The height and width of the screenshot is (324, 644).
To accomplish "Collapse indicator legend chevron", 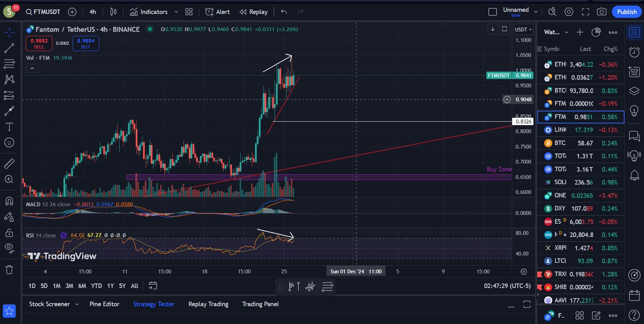I will point(31,68).
